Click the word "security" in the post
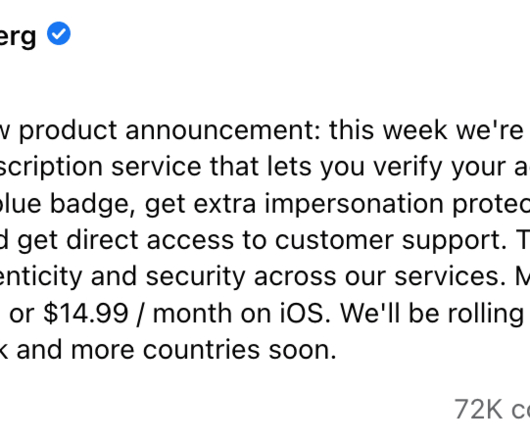530x443 pixels. pos(195,277)
